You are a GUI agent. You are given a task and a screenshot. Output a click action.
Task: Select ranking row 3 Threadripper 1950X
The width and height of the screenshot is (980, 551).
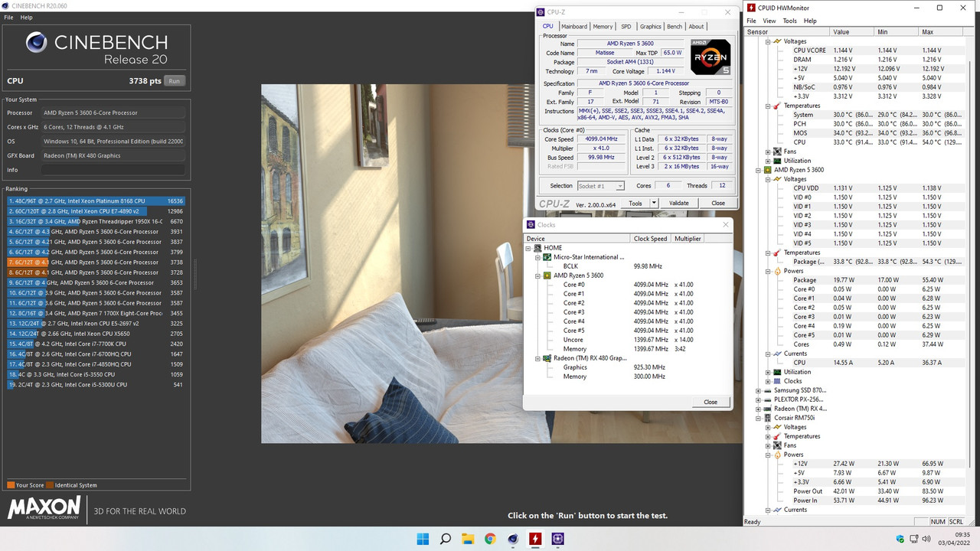coord(96,221)
